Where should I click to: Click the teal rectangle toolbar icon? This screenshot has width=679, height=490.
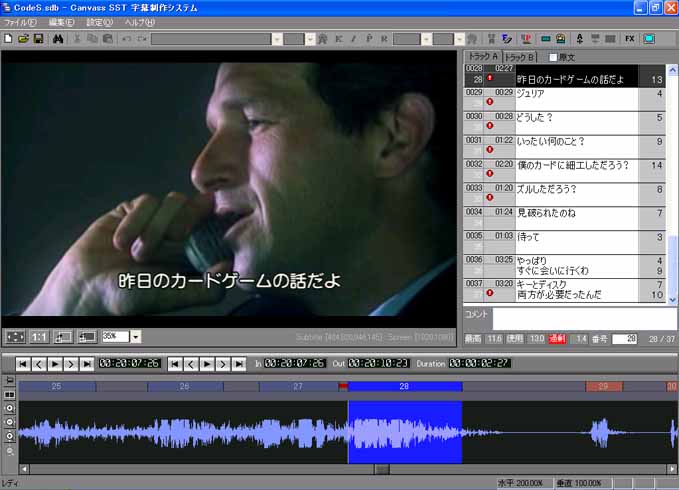click(546, 39)
